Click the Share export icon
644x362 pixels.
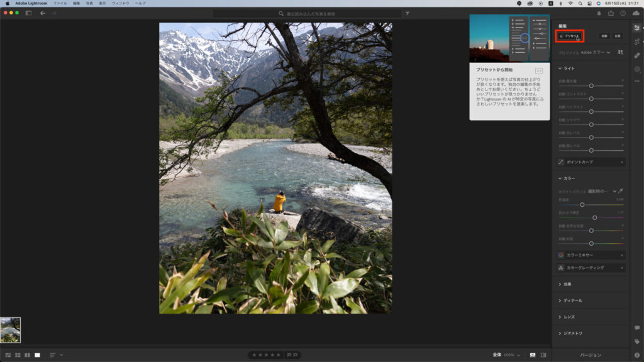click(611, 13)
